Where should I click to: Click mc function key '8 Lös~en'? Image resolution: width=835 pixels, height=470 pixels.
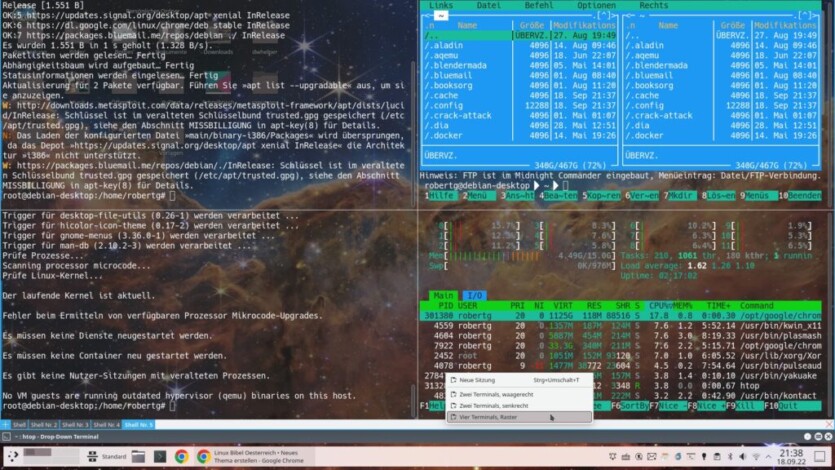coord(718,195)
